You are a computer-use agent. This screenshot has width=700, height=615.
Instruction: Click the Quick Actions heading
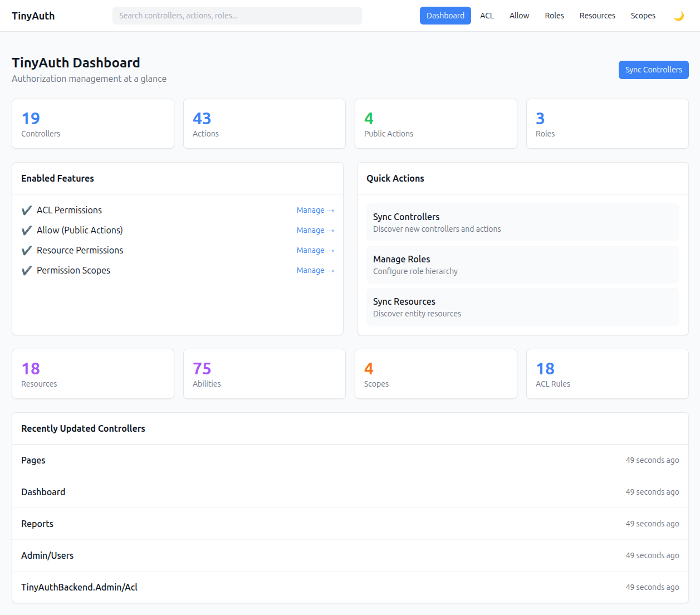395,178
